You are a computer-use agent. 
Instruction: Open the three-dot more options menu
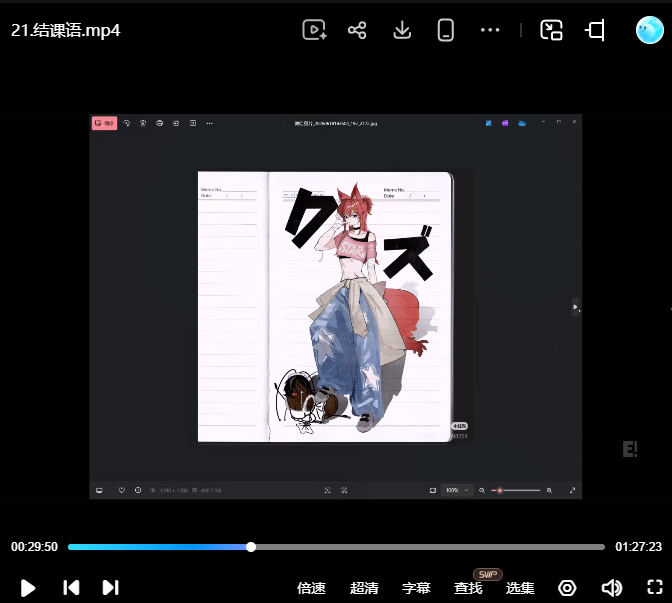490,30
